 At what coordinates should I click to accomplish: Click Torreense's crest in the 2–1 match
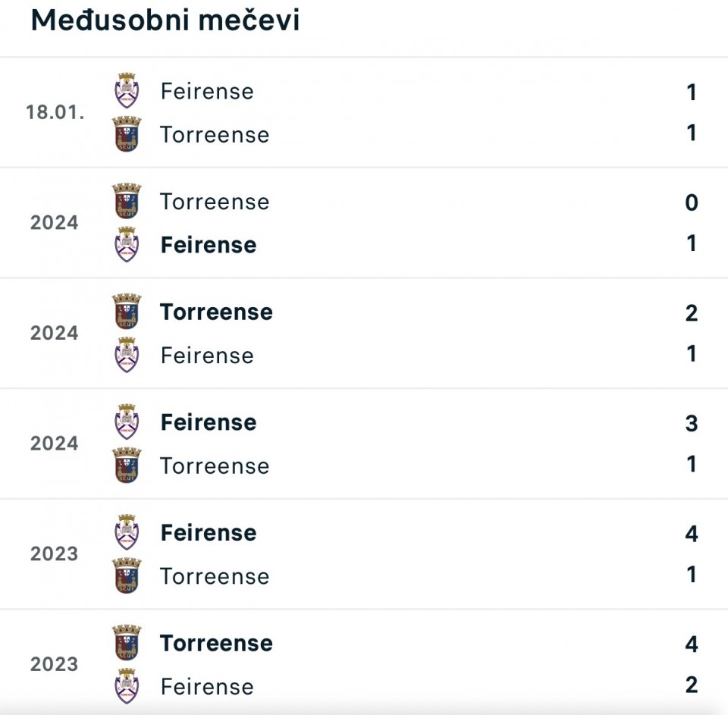[x=127, y=312]
